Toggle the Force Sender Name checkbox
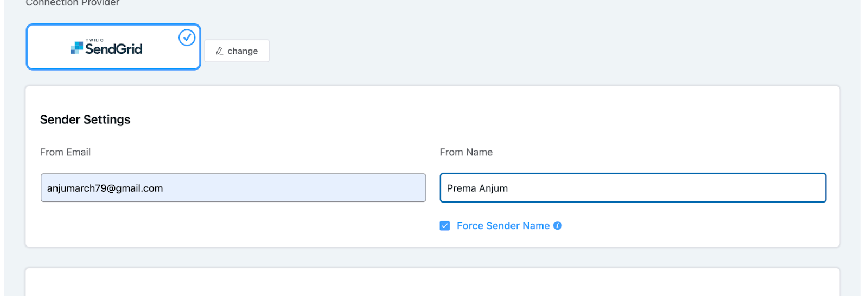Screen dimensions: 868x296 [445, 226]
